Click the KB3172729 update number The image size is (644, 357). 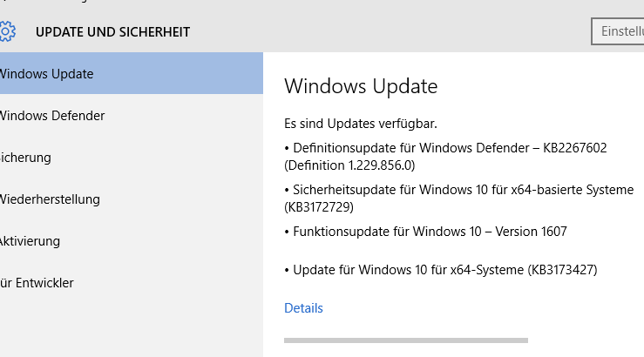click(x=319, y=207)
